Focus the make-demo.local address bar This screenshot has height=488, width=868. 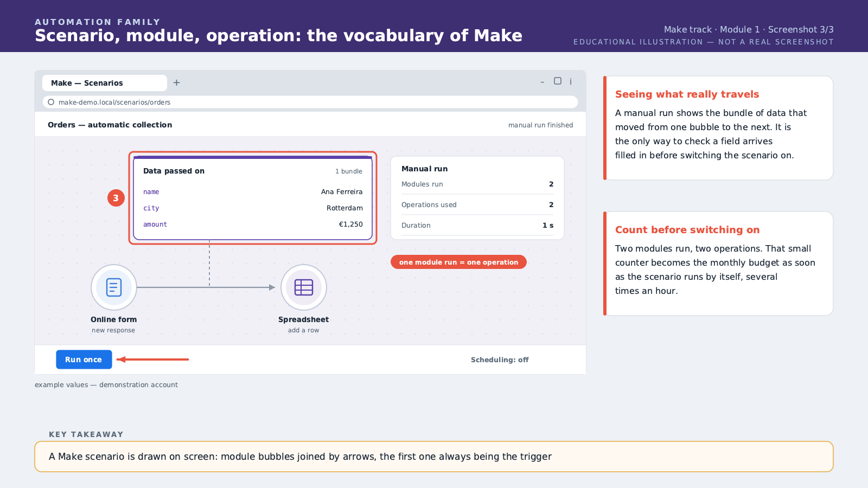310,102
